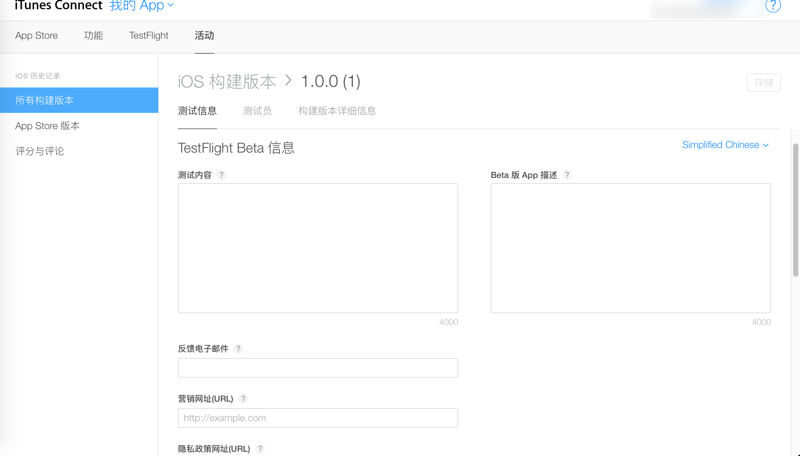Click the TestFlight Beta 信息 heading
Screen dimensions: 800x456
click(236, 148)
